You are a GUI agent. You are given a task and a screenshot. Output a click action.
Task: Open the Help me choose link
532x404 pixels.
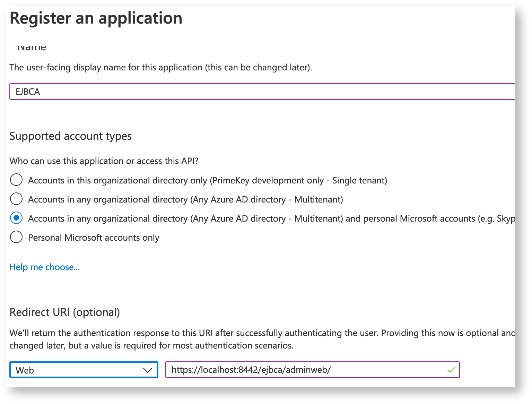pos(44,267)
